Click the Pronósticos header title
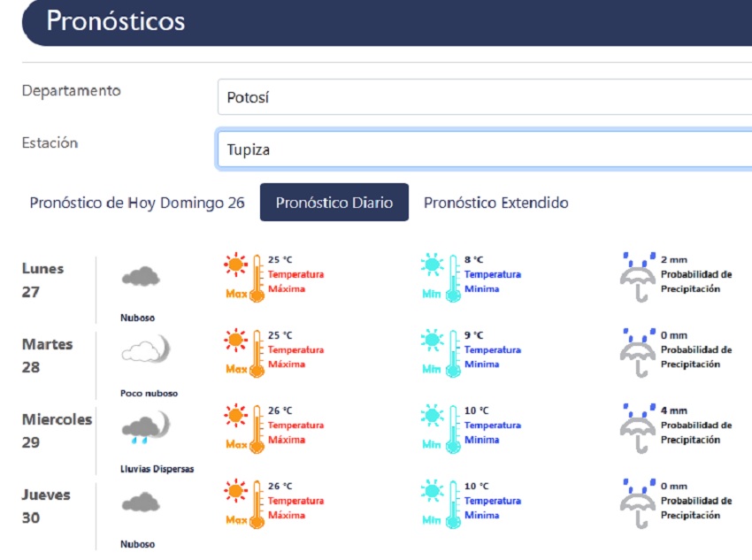 pos(116,21)
